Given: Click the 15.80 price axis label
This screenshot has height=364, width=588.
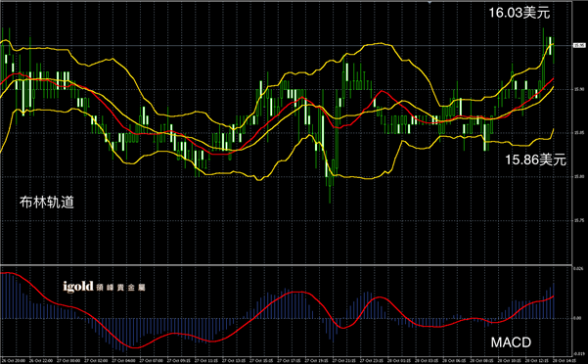Looking at the screenshot, I should 579,176.
